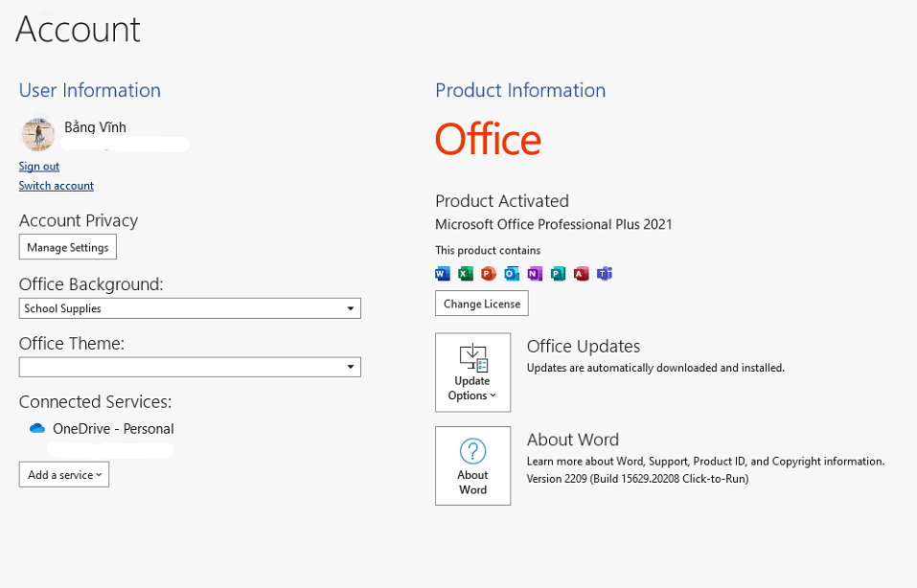Click the Version 2209 build text

637,479
